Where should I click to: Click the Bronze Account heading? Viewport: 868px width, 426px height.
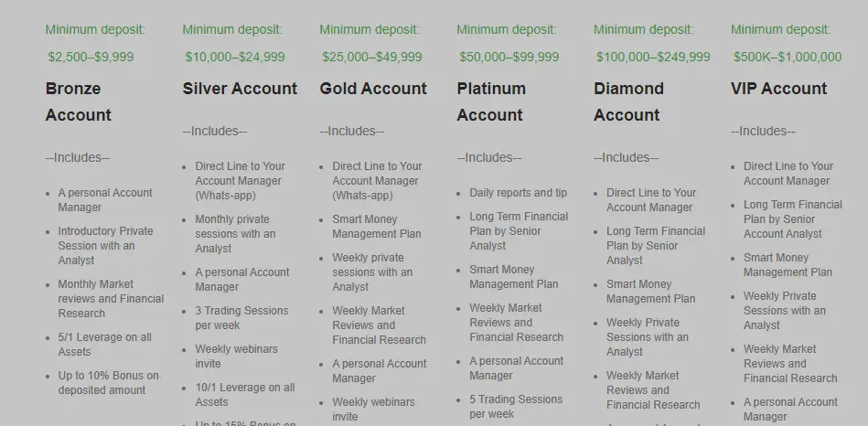[x=78, y=101]
